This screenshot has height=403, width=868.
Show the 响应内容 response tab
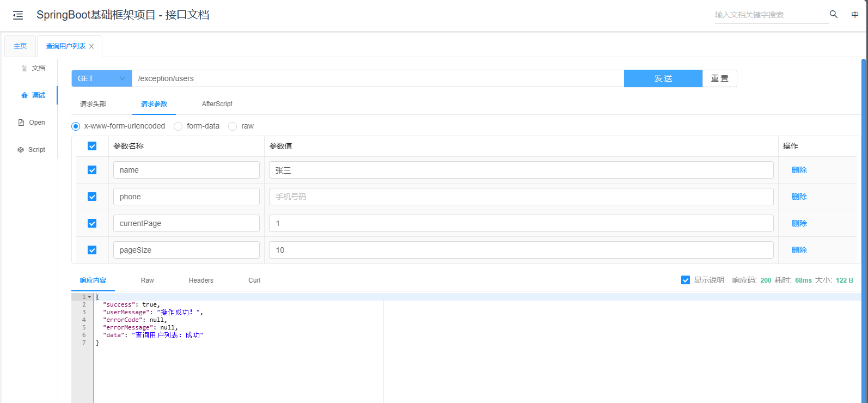tap(93, 280)
